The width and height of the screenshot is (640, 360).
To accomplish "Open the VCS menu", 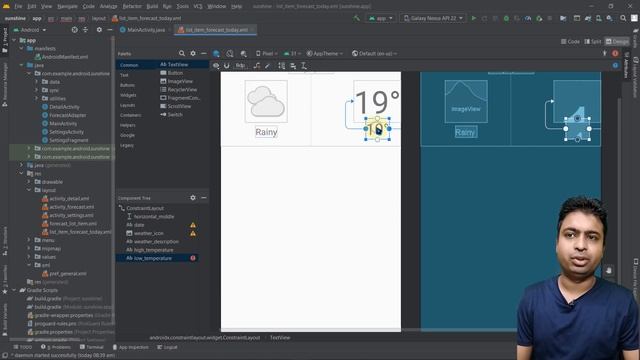I will (198, 6).
